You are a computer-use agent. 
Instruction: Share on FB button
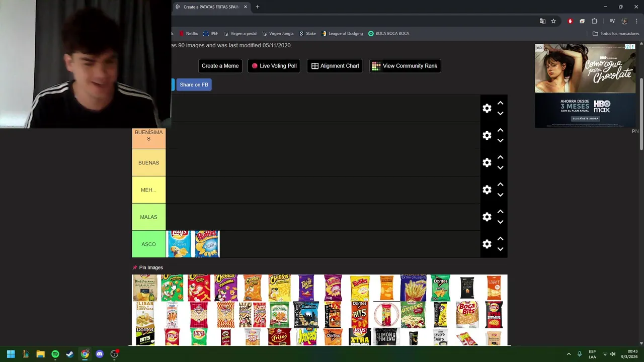pos(194,84)
